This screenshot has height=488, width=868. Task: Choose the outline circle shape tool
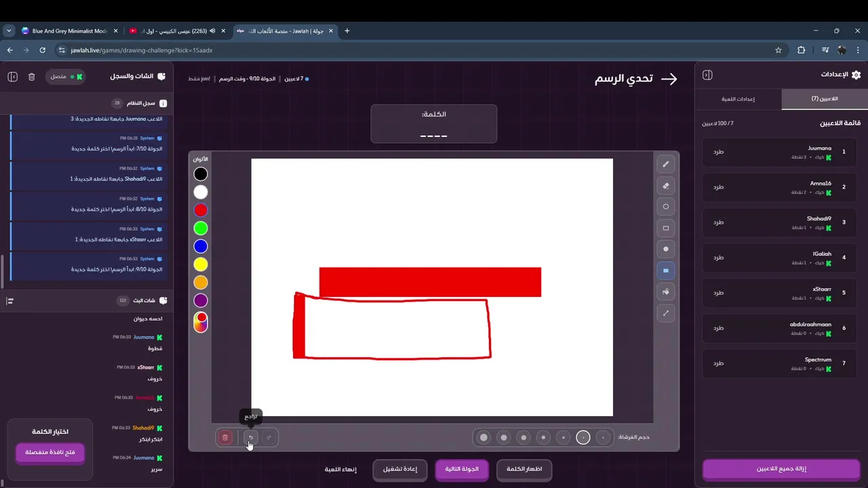665,207
